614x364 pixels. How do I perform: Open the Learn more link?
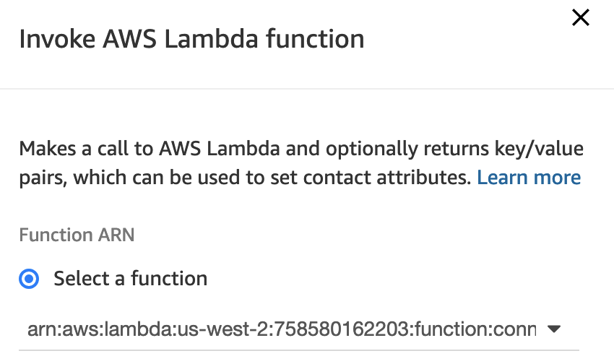[529, 177]
